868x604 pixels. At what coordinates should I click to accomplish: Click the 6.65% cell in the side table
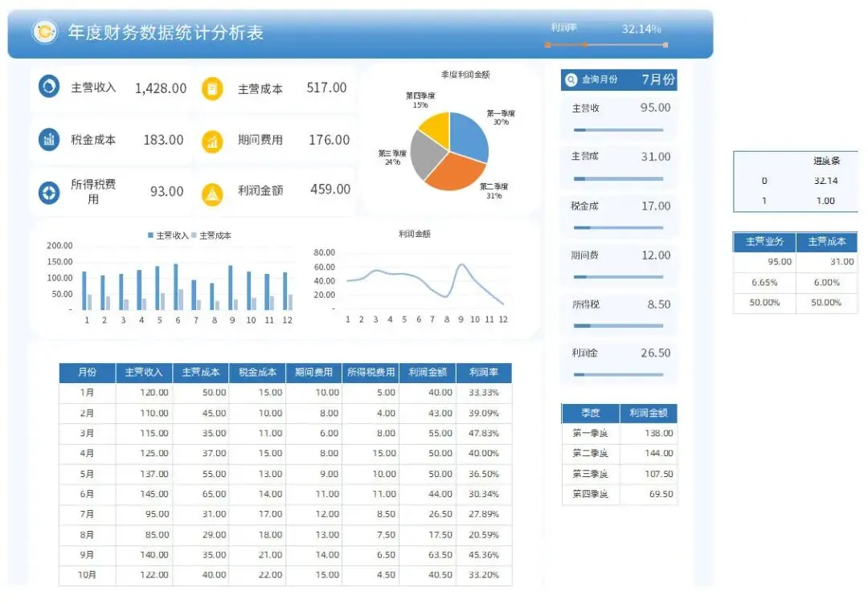coord(764,282)
